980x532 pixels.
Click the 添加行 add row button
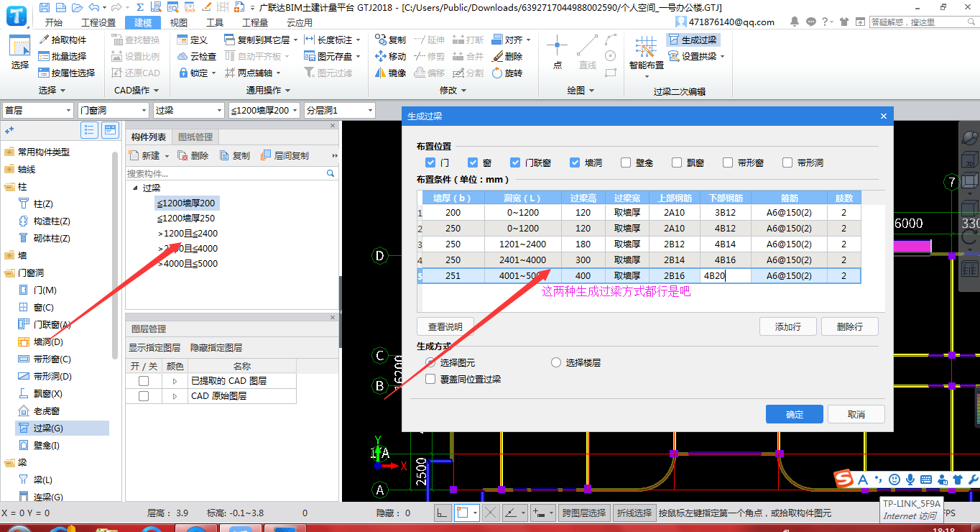pyautogui.click(x=788, y=326)
